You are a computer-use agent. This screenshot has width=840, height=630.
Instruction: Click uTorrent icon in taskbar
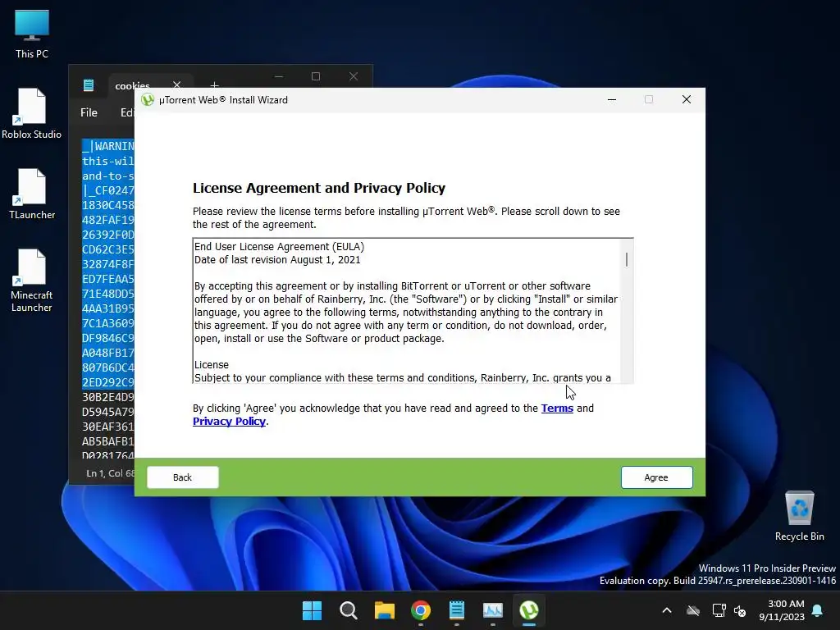point(529,610)
